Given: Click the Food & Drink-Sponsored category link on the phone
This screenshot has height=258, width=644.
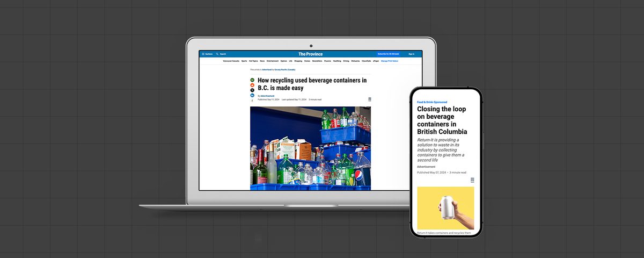Looking at the screenshot, I should click(x=432, y=102).
